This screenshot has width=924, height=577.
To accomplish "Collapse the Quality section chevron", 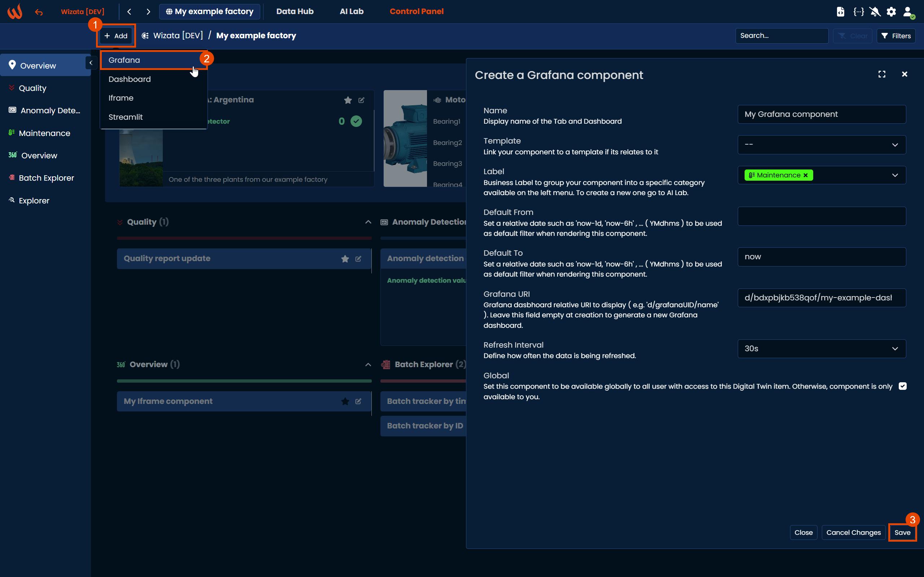I will tap(368, 222).
